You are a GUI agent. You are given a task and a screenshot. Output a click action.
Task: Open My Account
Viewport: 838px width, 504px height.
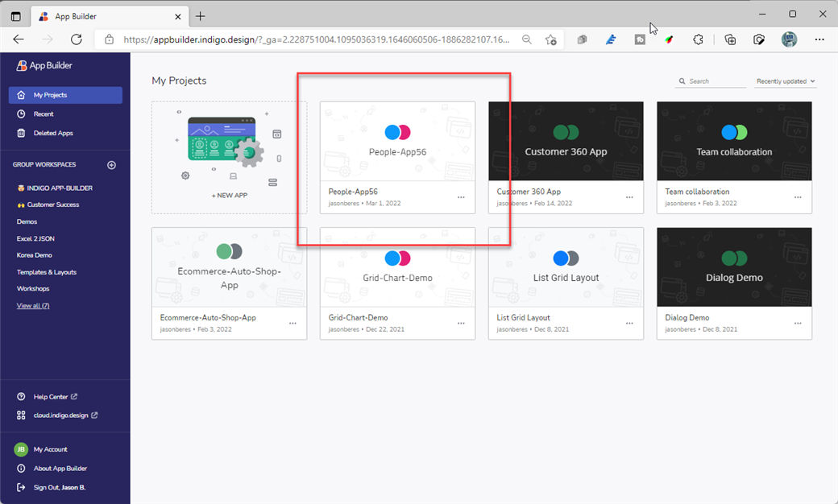pos(50,449)
